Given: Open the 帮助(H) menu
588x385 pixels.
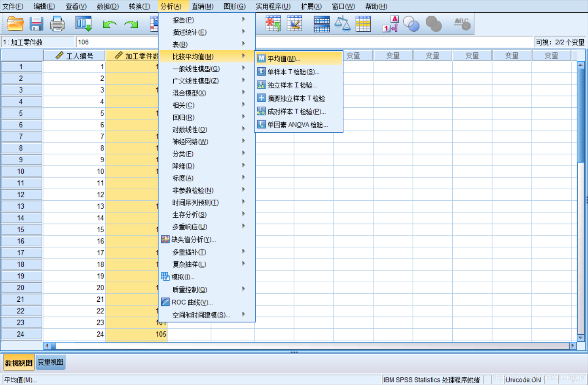Looking at the screenshot, I should 376,6.
